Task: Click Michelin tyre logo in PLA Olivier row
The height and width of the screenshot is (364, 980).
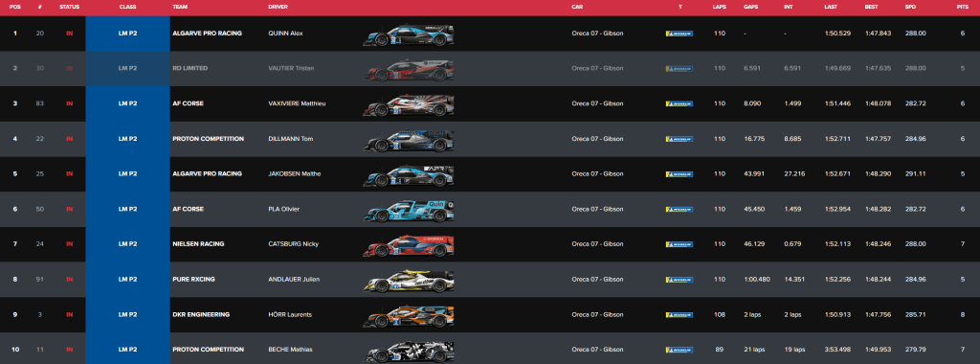Action: click(679, 209)
